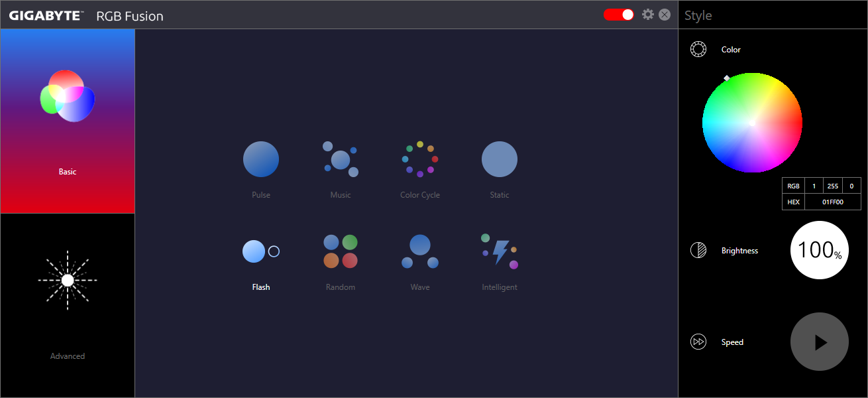Click the hue marker on wheel edge

coord(727,78)
